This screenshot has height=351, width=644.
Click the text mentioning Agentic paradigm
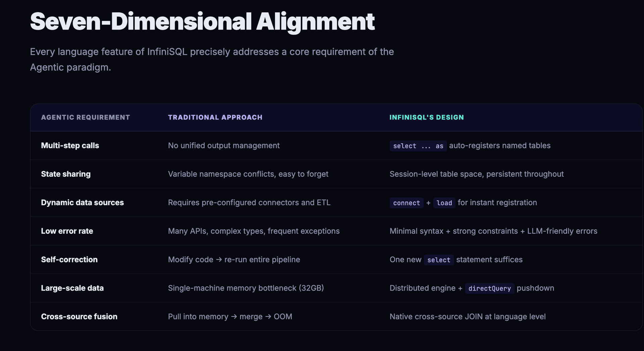[212, 59]
